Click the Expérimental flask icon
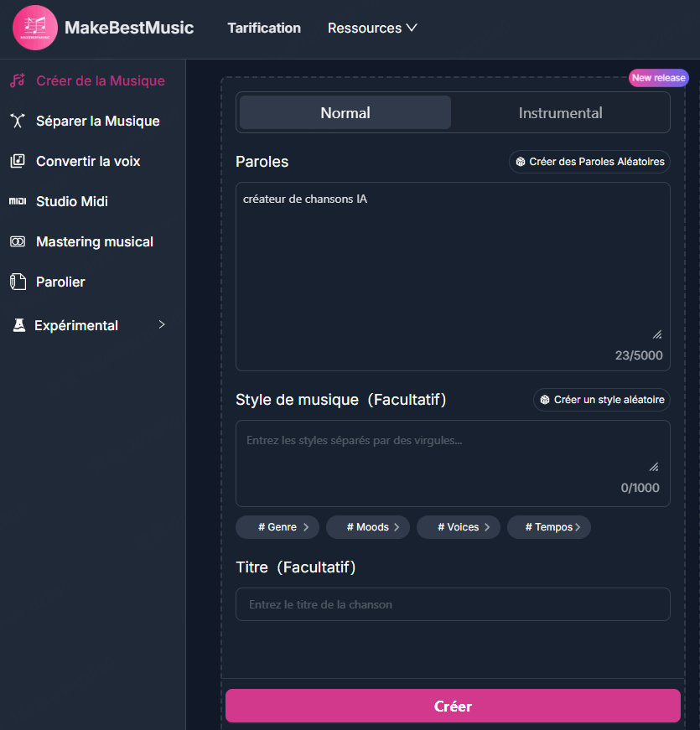This screenshot has height=730, width=700. [18, 325]
